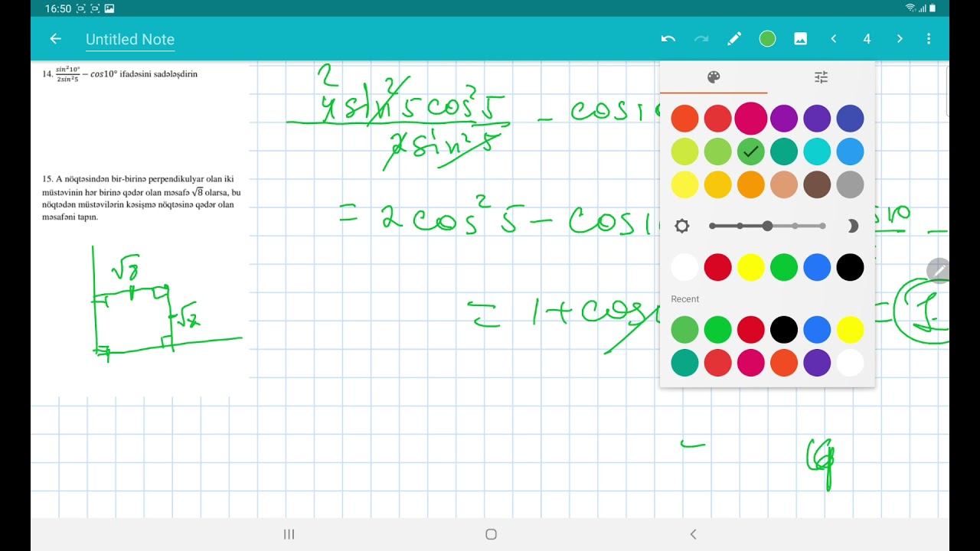
Task: Select the pen tool in toolbar
Action: pos(734,38)
